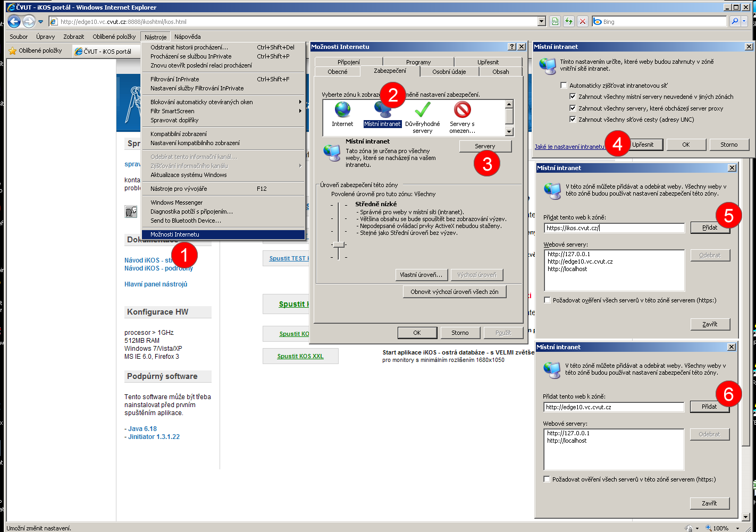
Task: Open the Nápověda menu
Action: point(187,37)
